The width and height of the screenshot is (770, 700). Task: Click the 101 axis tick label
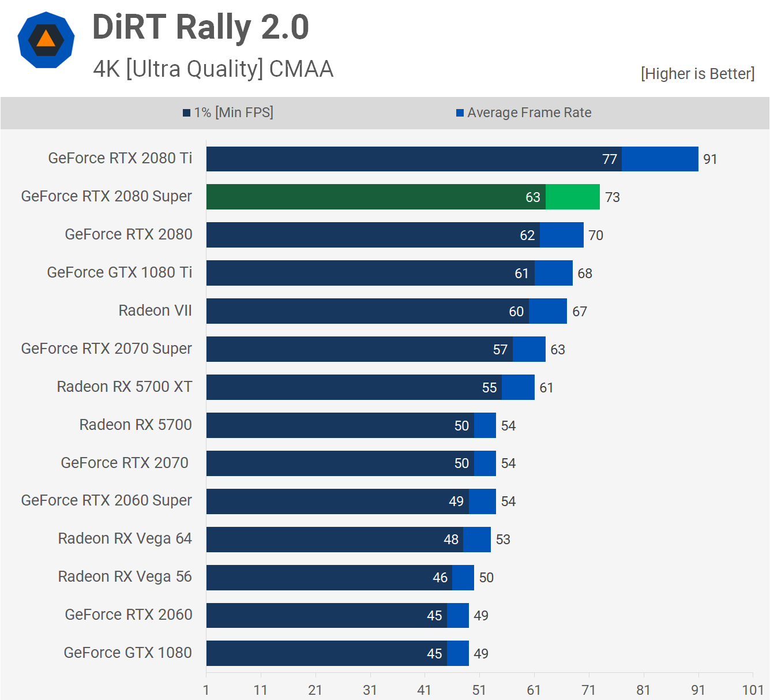(x=752, y=690)
